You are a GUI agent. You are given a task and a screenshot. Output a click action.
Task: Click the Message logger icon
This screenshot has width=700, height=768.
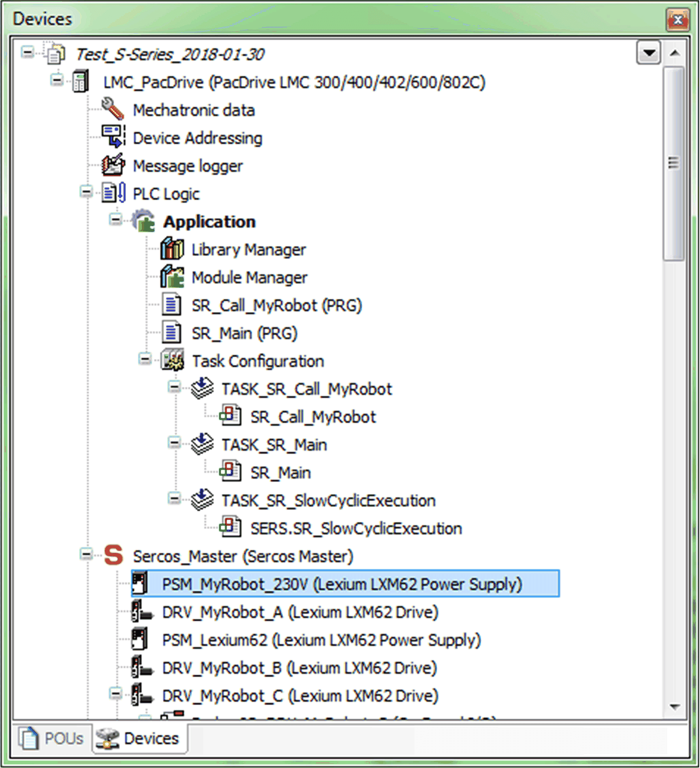(x=113, y=165)
